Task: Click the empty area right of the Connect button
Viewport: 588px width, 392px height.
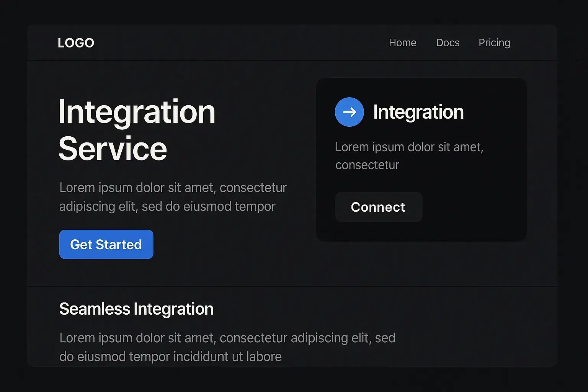Action: tap(475, 207)
